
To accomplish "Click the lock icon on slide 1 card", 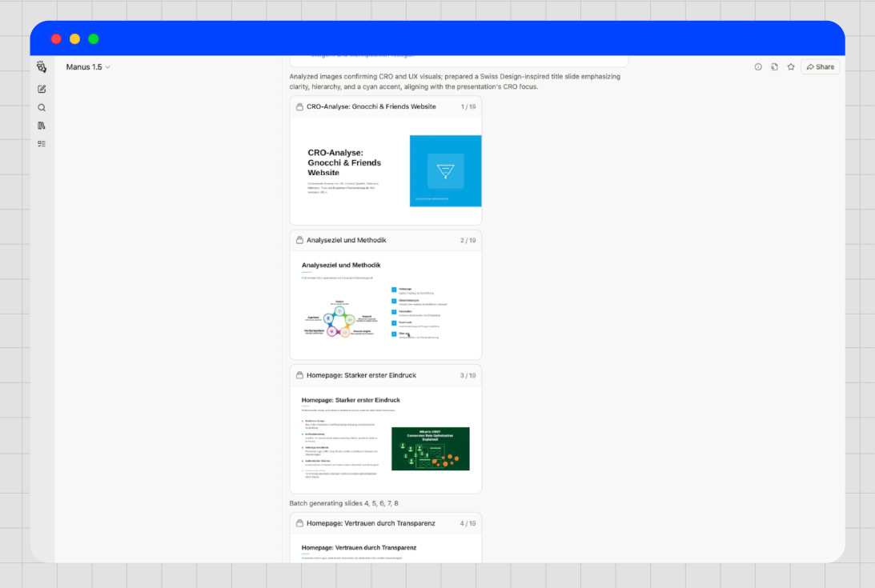I will (300, 106).
